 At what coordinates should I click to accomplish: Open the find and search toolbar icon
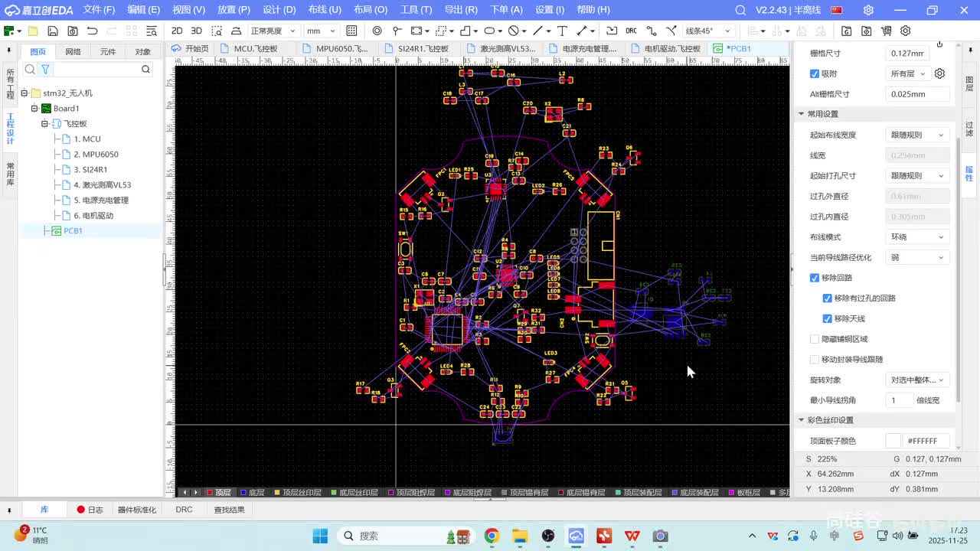point(152,31)
